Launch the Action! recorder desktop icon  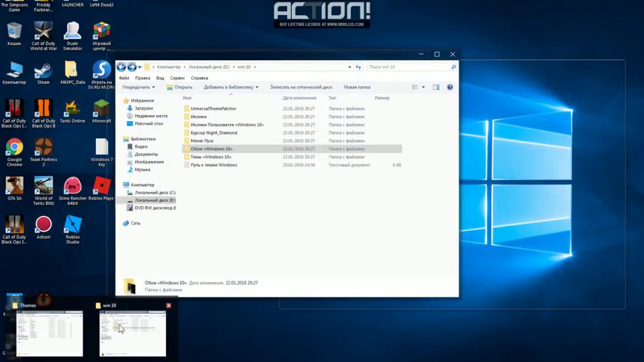(x=44, y=227)
